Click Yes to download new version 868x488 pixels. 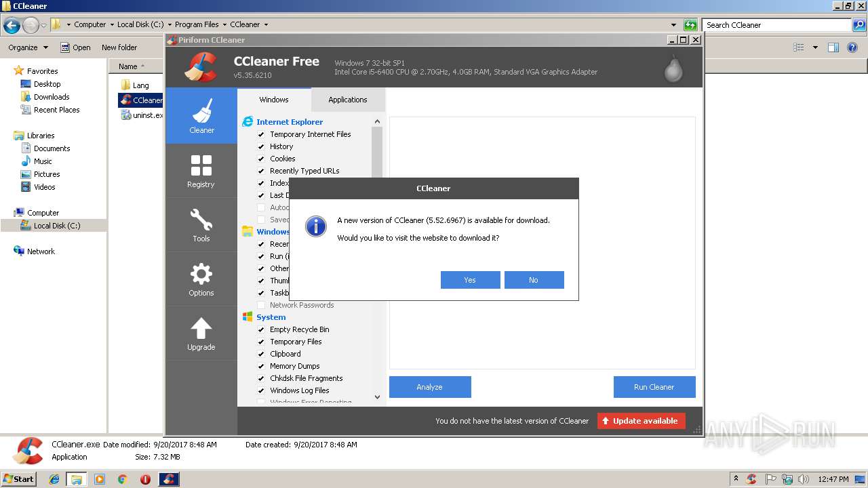(471, 280)
